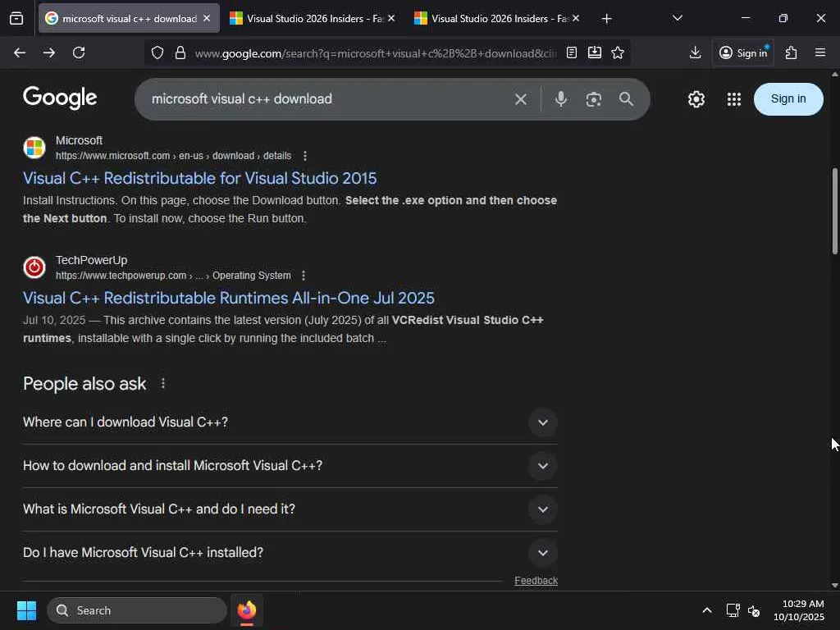The height and width of the screenshot is (630, 840).
Task: Close the microsoft visual c++ download tab
Action: point(207,18)
